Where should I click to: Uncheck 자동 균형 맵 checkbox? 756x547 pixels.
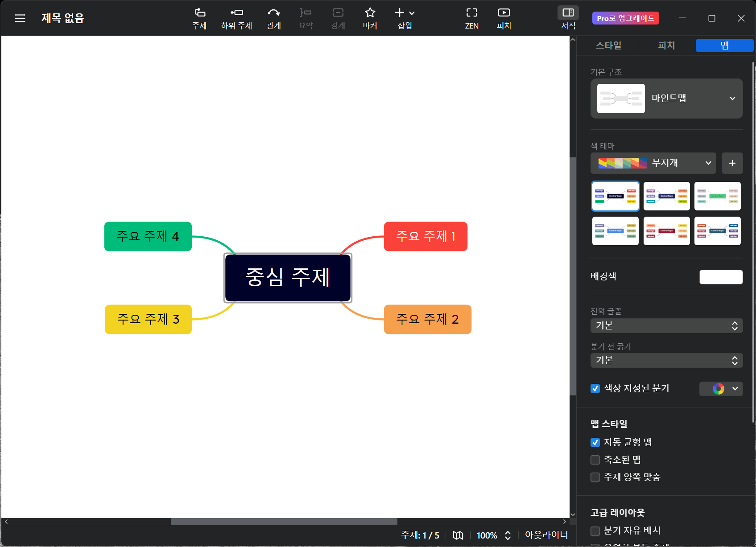pyautogui.click(x=595, y=442)
